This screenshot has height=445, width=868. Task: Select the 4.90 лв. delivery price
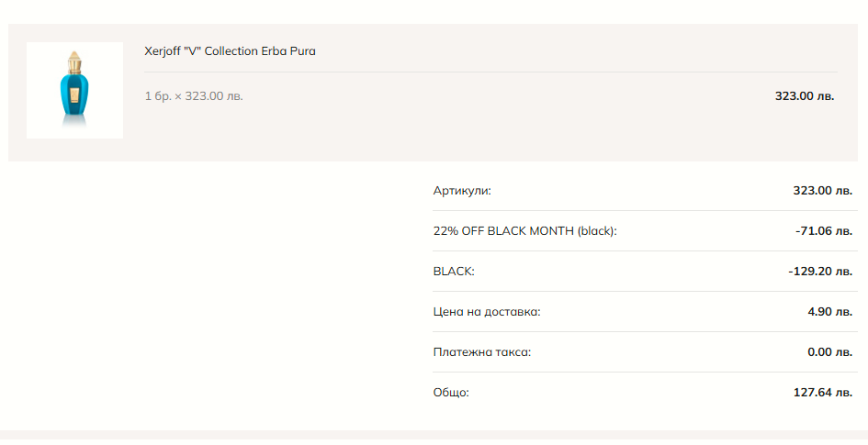pyautogui.click(x=830, y=312)
